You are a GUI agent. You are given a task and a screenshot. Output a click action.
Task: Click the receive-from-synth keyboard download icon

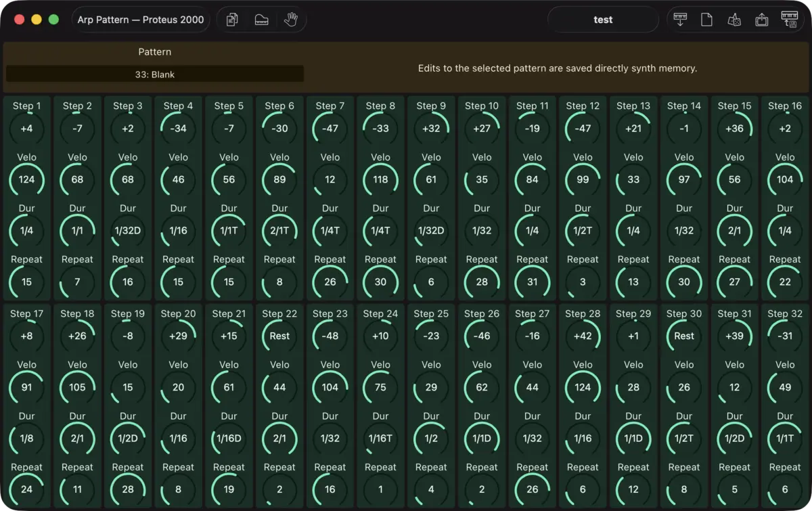click(x=680, y=20)
